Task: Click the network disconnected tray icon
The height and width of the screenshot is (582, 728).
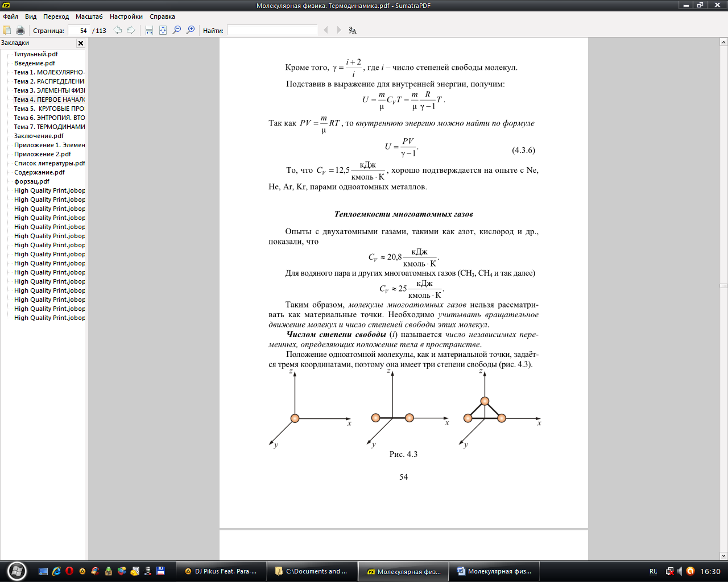Action: [669, 571]
